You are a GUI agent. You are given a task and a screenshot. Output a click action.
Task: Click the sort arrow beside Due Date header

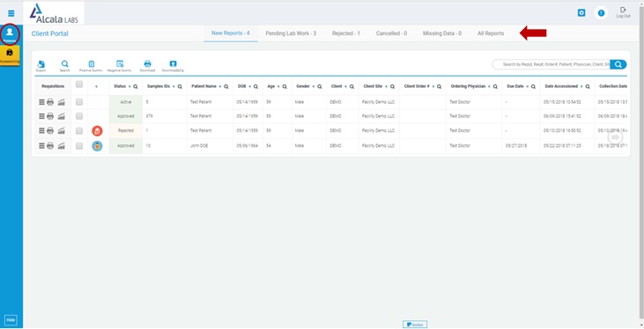pyautogui.click(x=527, y=86)
